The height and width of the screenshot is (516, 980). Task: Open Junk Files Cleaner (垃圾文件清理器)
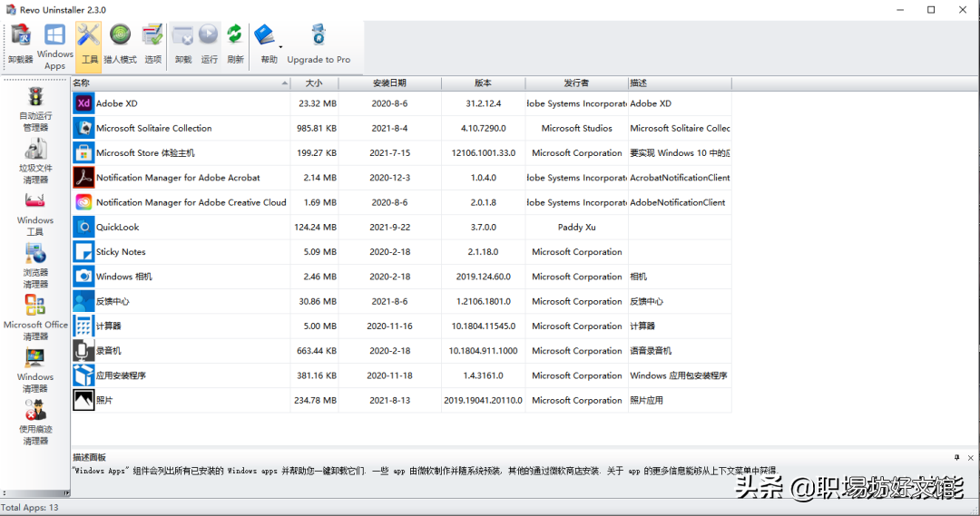(x=35, y=161)
